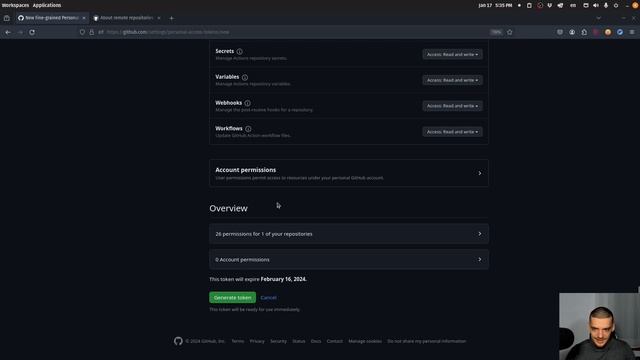Open the extensions puzzle icon
640x360 pixels.
point(584,32)
